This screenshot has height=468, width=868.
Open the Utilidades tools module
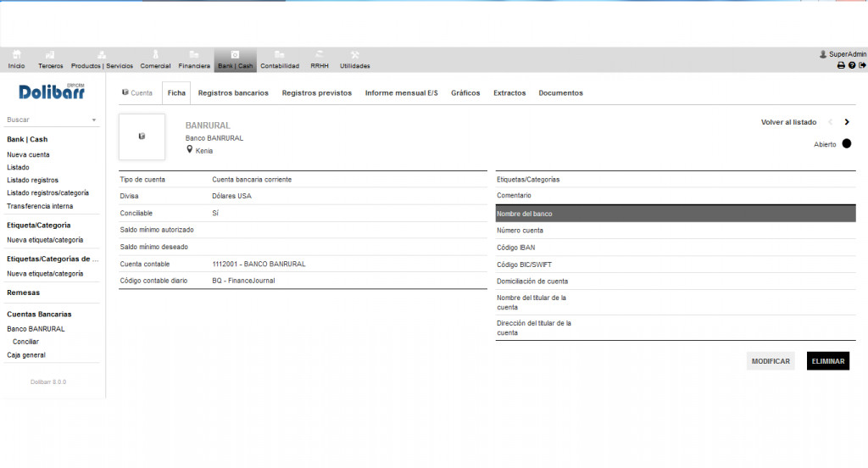point(354,59)
